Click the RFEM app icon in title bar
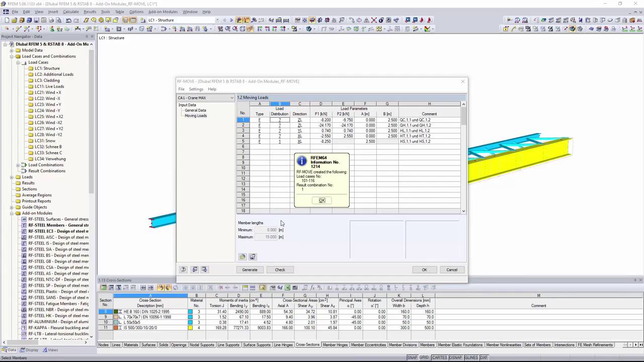The image size is (644, 362). coord(4,4)
